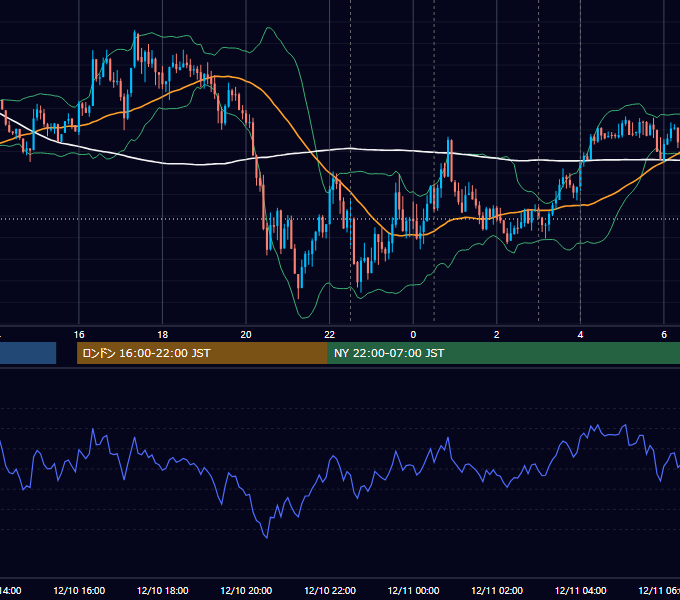This screenshot has height=600, width=680.
Task: Click the 12/11 02:00 label on indicator axis
Action: point(497,590)
